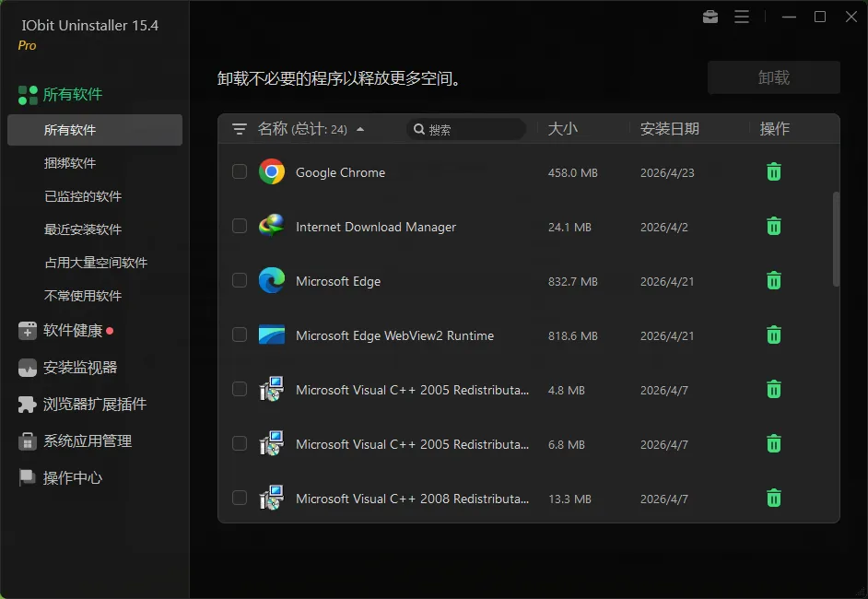
Task: Toggle sort arrow next to 名称 (总计: 24)
Action: (x=360, y=130)
